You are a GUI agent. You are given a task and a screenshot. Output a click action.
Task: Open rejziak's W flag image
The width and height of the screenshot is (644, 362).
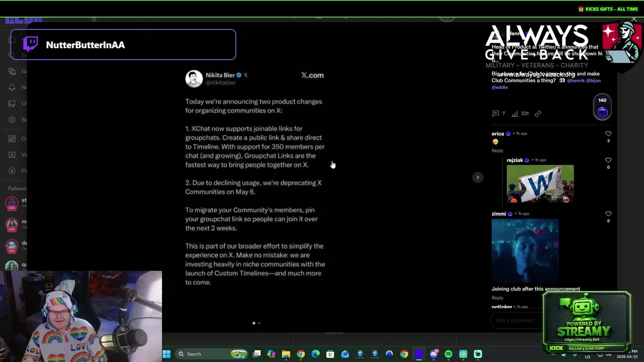click(x=540, y=184)
